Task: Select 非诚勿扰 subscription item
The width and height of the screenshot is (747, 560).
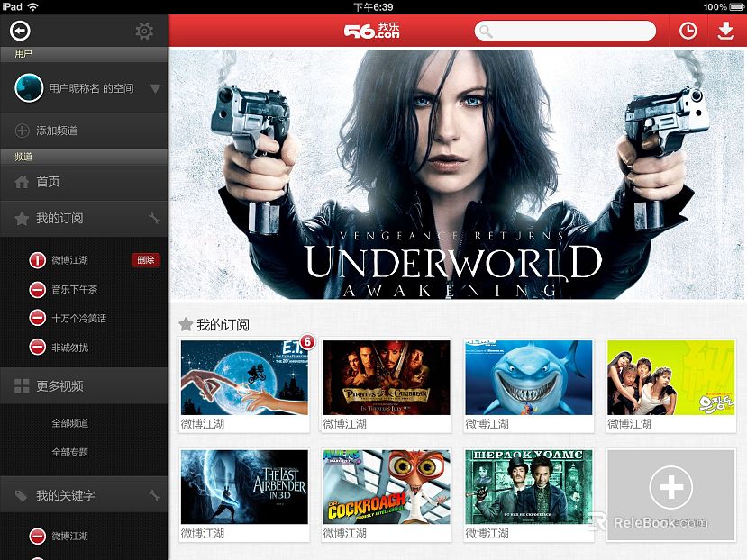Action: click(70, 348)
